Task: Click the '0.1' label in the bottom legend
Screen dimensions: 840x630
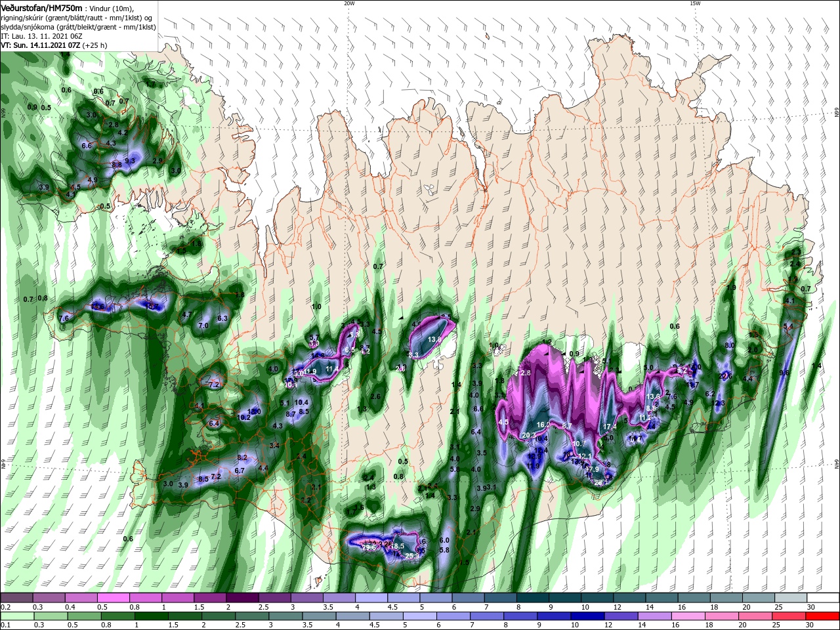Action: 6,625
